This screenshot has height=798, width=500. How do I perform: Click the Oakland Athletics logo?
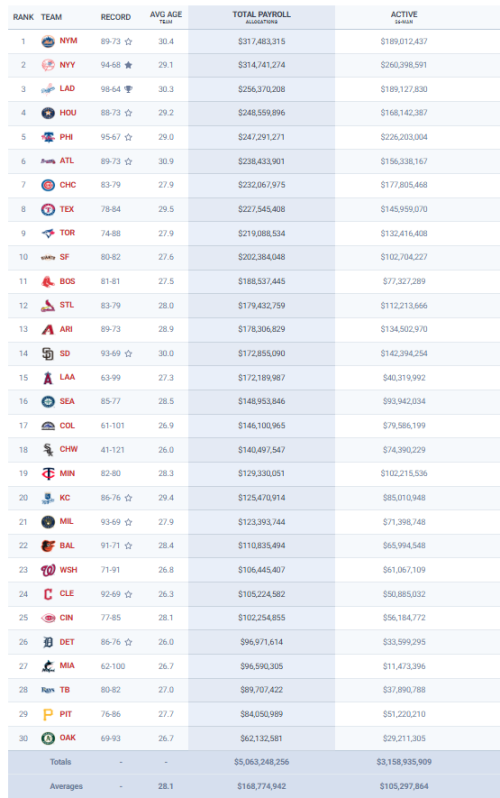click(x=48, y=738)
